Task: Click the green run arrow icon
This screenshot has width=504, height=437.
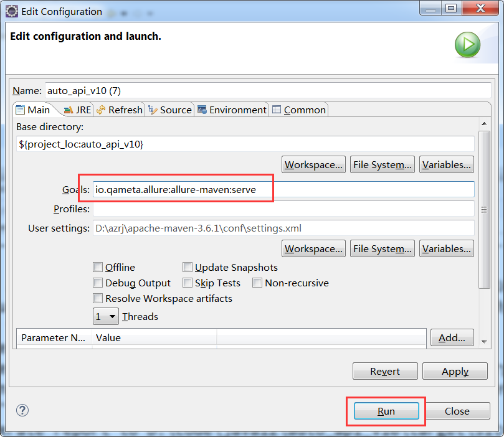Action: 467,45
